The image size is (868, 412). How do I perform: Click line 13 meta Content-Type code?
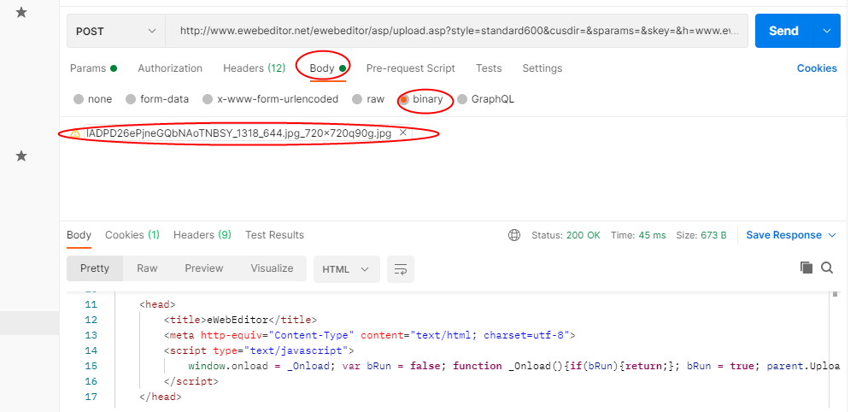click(x=370, y=335)
